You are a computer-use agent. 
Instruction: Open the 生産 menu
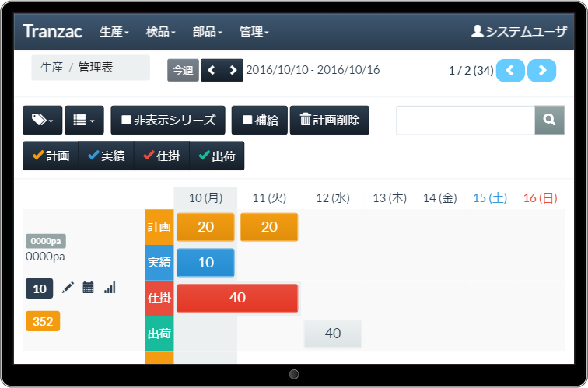pos(114,32)
